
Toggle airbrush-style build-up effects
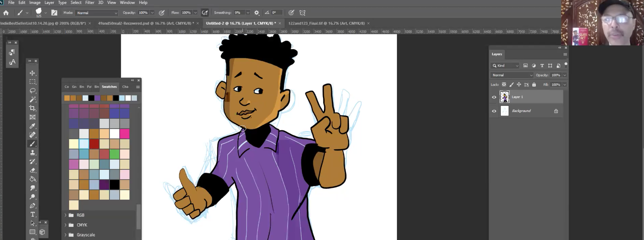pos(205,13)
